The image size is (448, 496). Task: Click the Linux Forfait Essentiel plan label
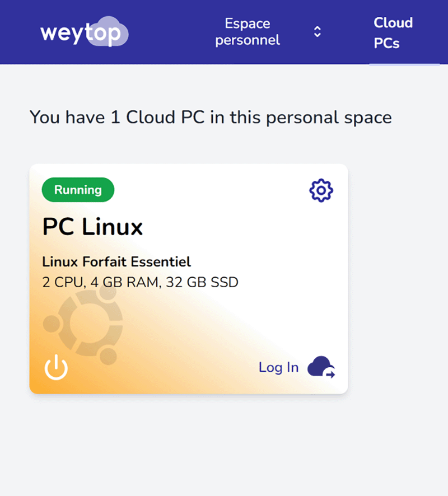click(x=116, y=262)
